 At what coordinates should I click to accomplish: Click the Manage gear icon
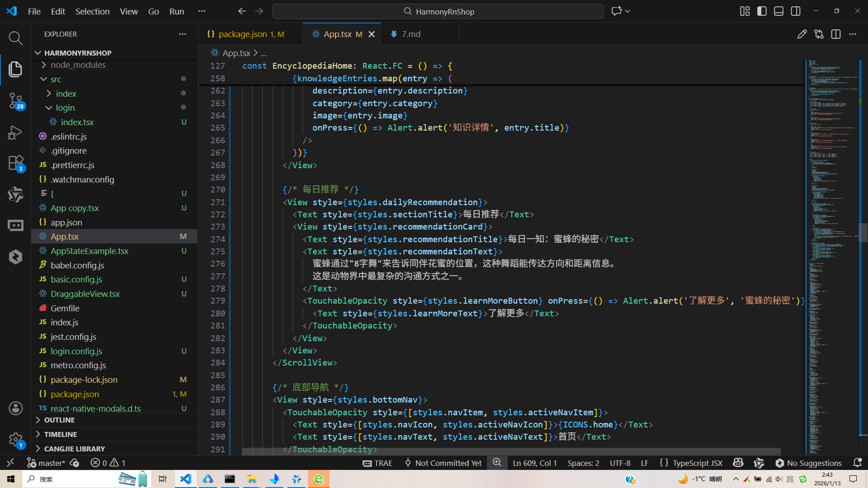[15, 439]
